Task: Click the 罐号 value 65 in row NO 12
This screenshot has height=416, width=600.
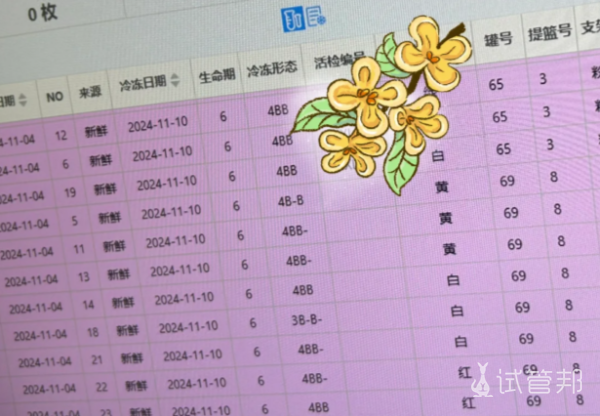Action: point(496,85)
